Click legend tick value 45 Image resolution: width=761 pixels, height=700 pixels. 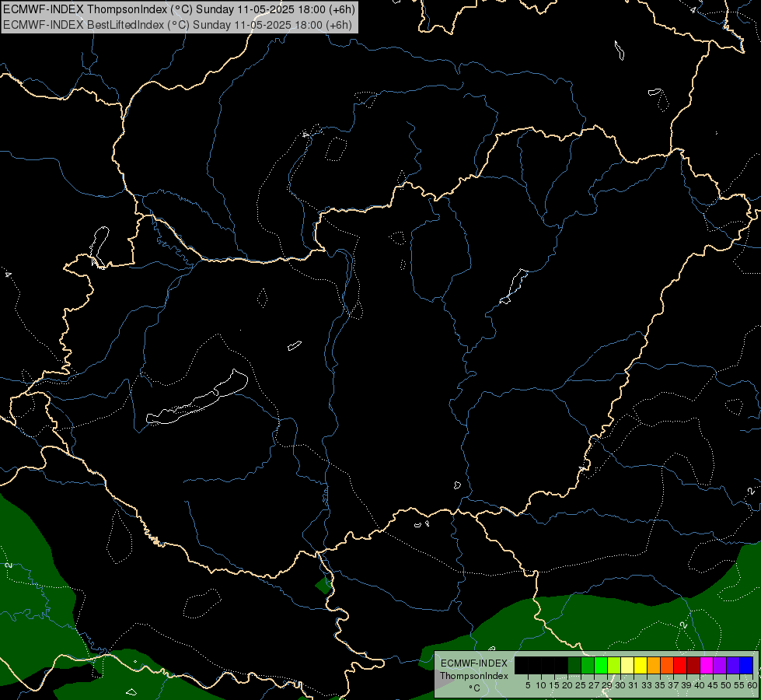713,685
